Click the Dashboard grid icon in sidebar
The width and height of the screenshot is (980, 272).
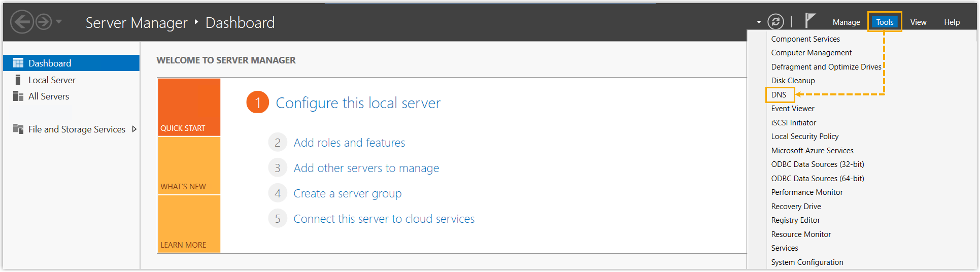click(18, 63)
